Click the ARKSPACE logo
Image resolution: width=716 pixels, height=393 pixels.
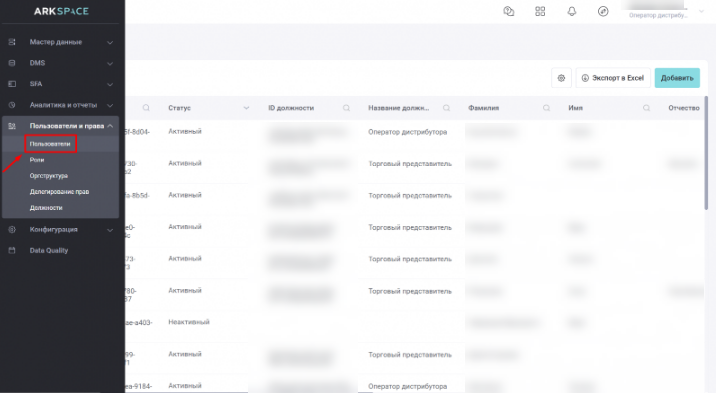coord(61,11)
